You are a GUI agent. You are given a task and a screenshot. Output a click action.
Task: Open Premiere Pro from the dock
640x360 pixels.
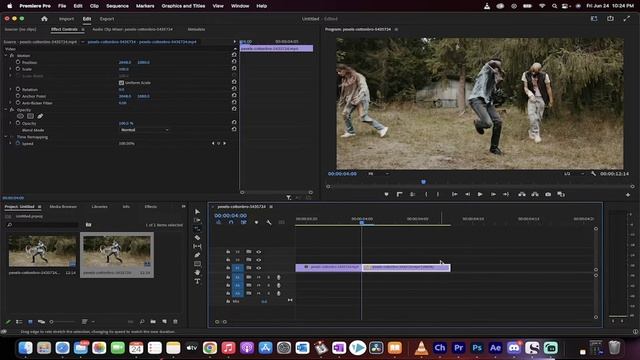click(458, 348)
